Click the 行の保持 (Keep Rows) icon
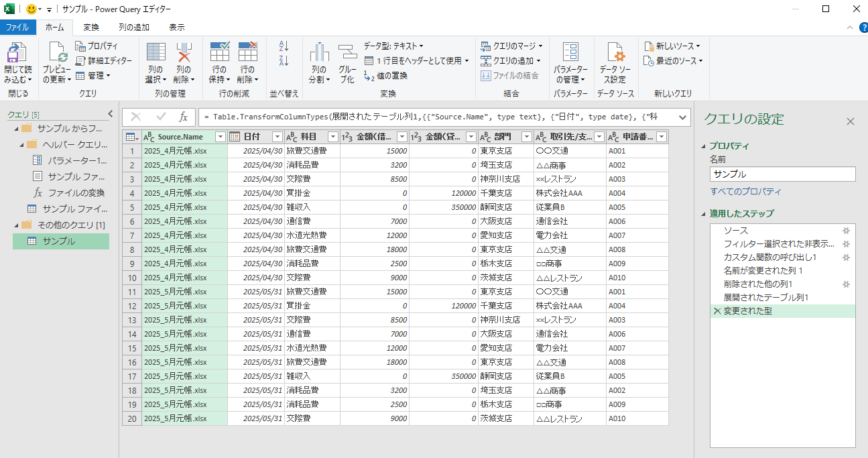Screen dimensions: 868x458 pyautogui.click(x=219, y=54)
